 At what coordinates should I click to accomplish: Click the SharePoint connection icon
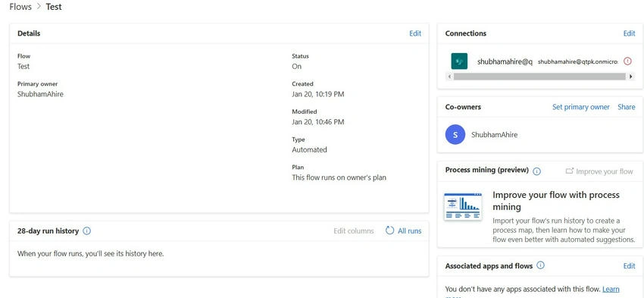click(x=459, y=61)
